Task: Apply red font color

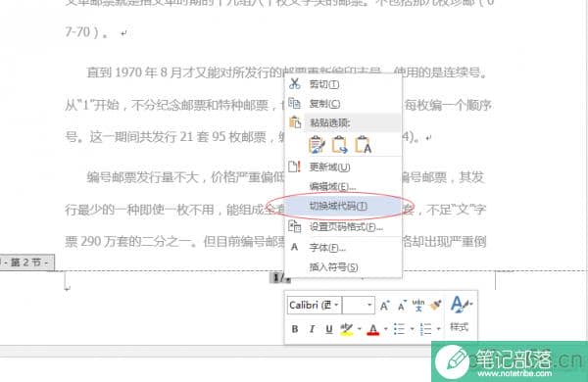Action: point(373,329)
